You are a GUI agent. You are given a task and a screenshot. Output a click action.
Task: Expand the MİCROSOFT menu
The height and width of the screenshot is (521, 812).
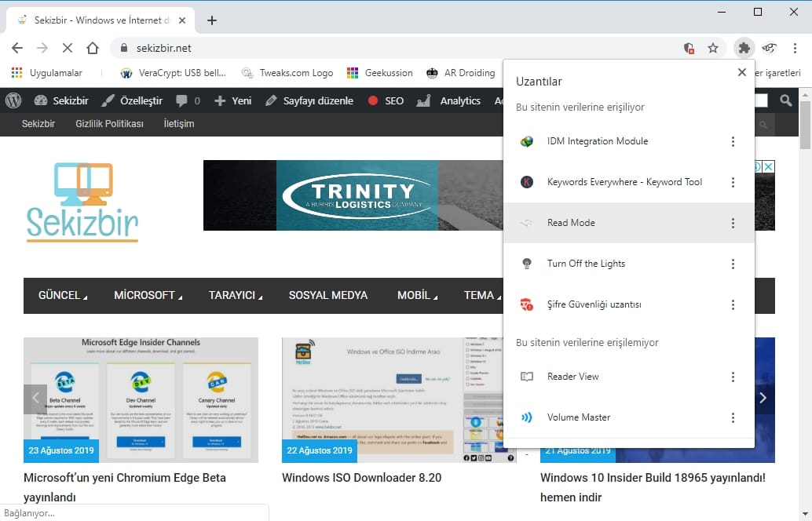pyautogui.click(x=148, y=296)
